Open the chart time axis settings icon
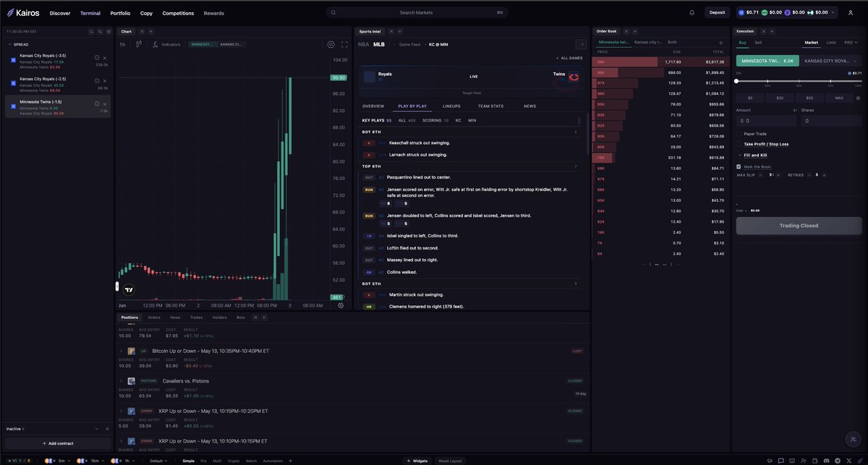 341,305
